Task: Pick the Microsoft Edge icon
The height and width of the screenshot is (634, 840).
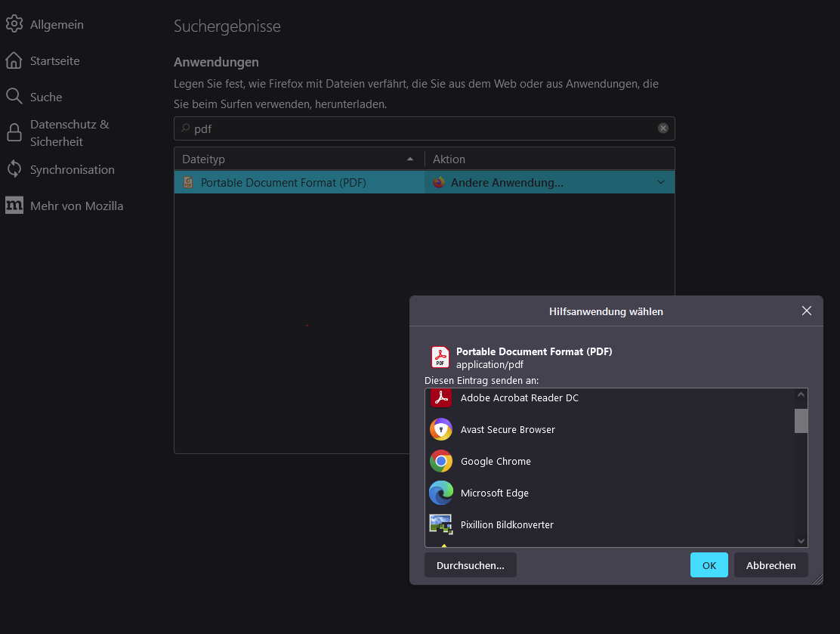Action: [440, 493]
